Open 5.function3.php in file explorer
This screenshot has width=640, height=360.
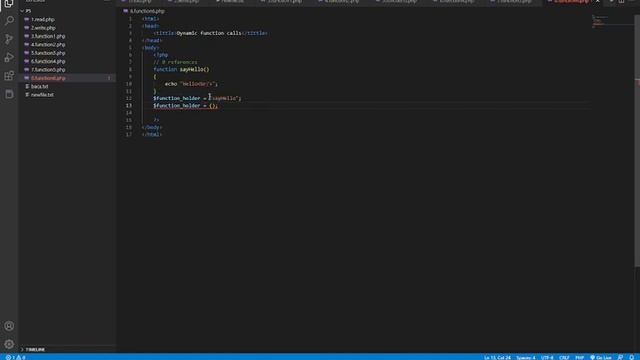coord(48,53)
